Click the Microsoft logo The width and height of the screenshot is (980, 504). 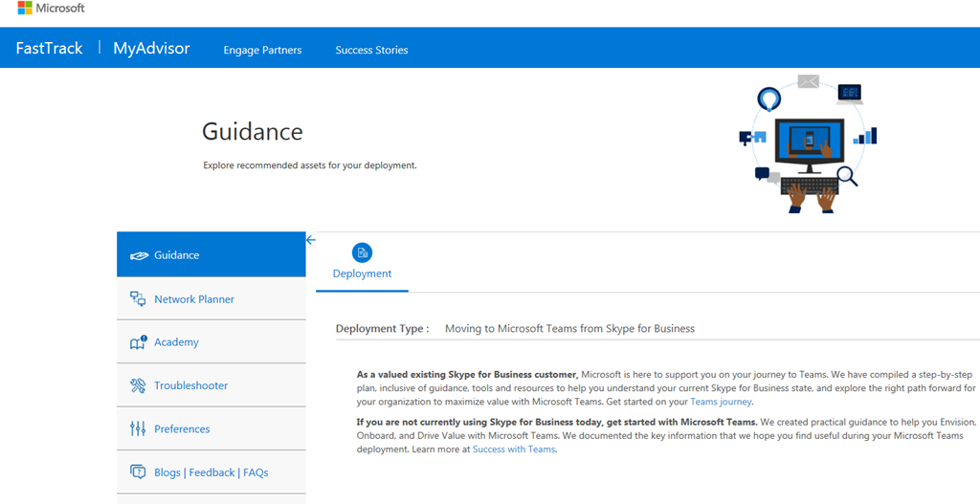(x=51, y=9)
